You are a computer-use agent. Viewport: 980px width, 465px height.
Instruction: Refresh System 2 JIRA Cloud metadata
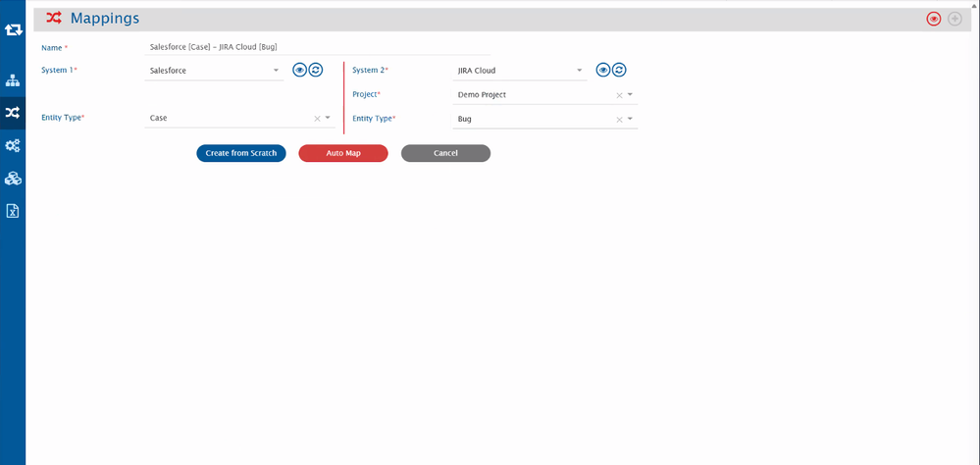619,70
